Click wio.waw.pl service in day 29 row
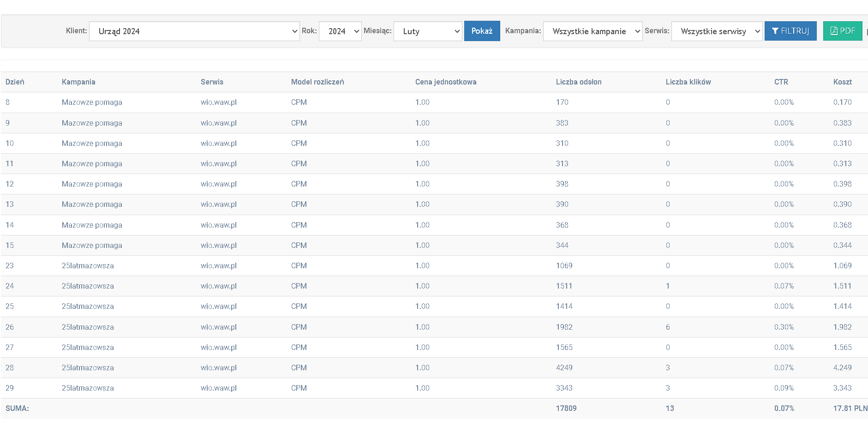This screenshot has height=434, width=868. click(x=218, y=388)
